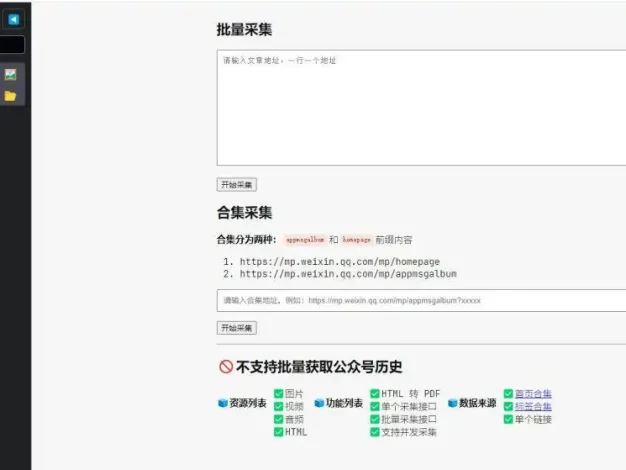This screenshot has width=626, height=470.
Task: Click the green check next to HTML 转 PDF
Action: coord(375,394)
